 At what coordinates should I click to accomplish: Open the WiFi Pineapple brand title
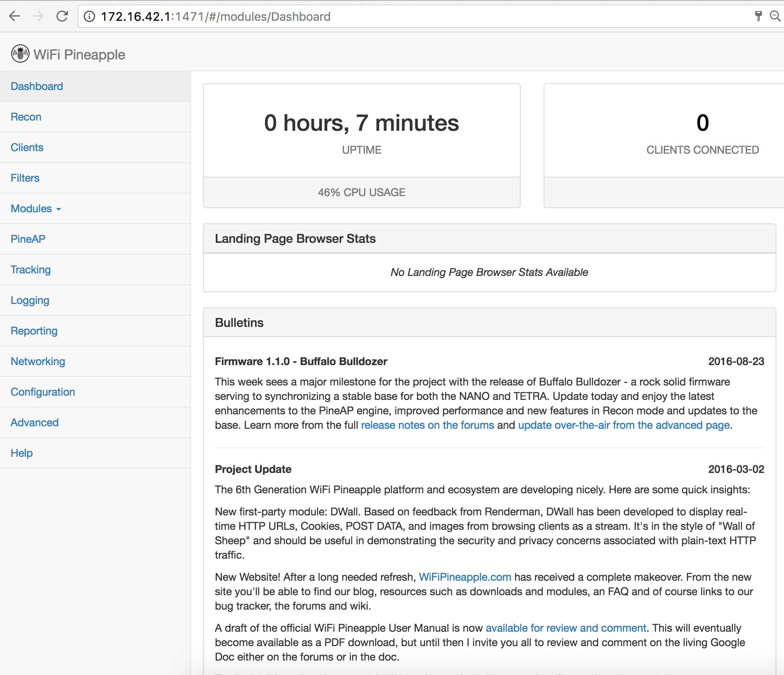pos(79,55)
